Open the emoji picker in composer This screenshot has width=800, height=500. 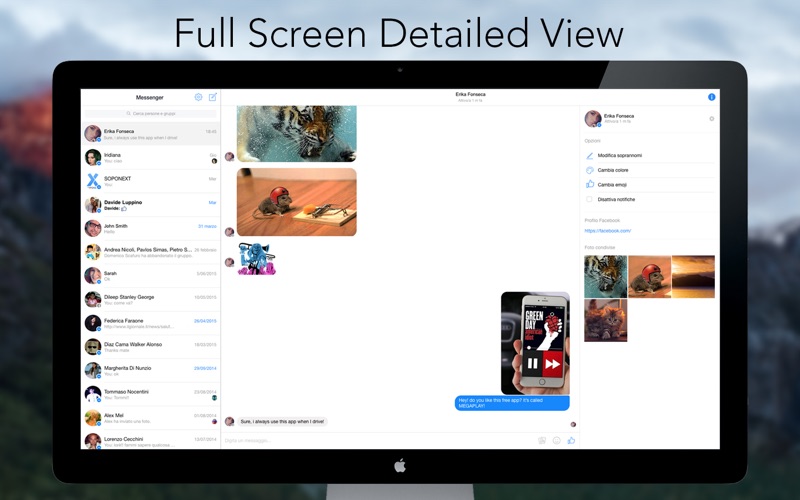556,440
